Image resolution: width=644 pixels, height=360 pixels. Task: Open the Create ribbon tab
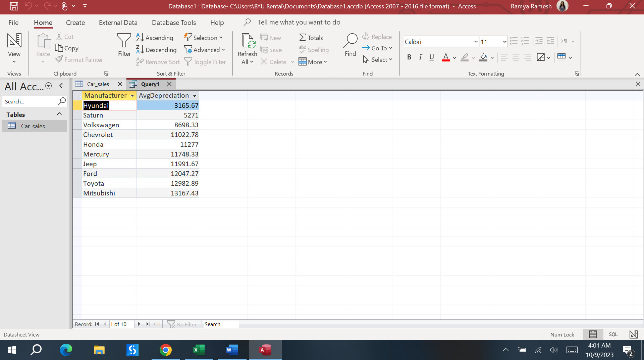[x=75, y=22]
